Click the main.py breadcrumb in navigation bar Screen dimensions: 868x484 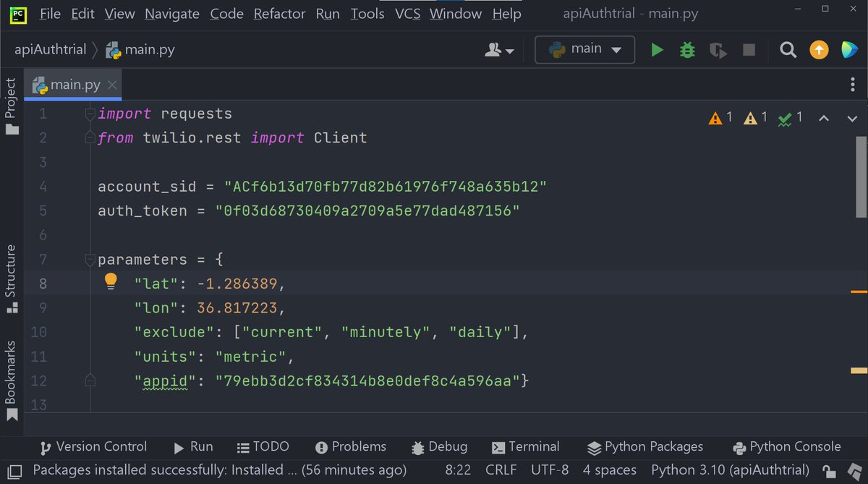point(140,50)
